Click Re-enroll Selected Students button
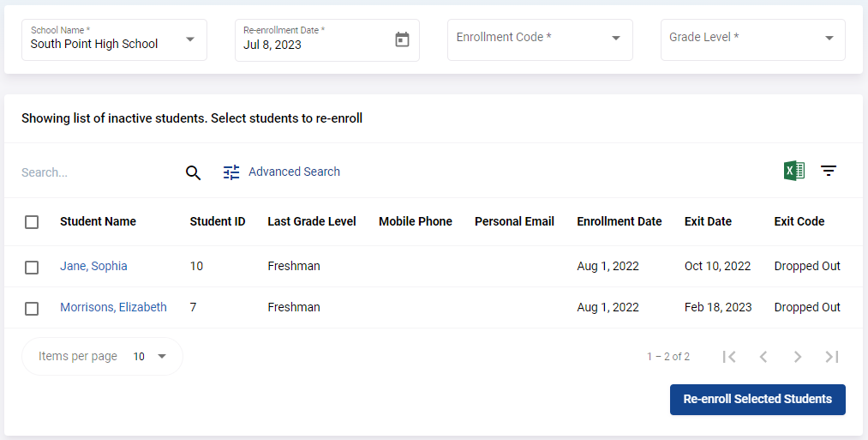This screenshot has width=868, height=440. click(x=757, y=400)
